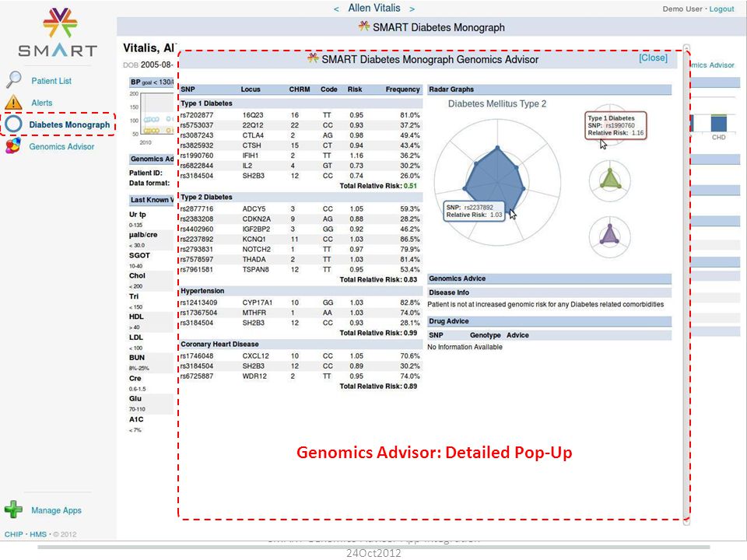Select the green triangle radar graph thumbnail
The image size is (747, 560).
coord(610,180)
